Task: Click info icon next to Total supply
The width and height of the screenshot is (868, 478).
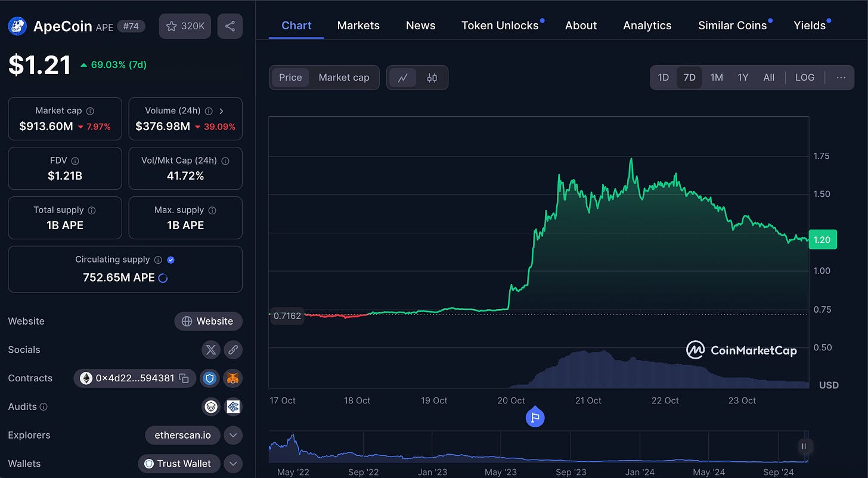Action: [x=92, y=210]
